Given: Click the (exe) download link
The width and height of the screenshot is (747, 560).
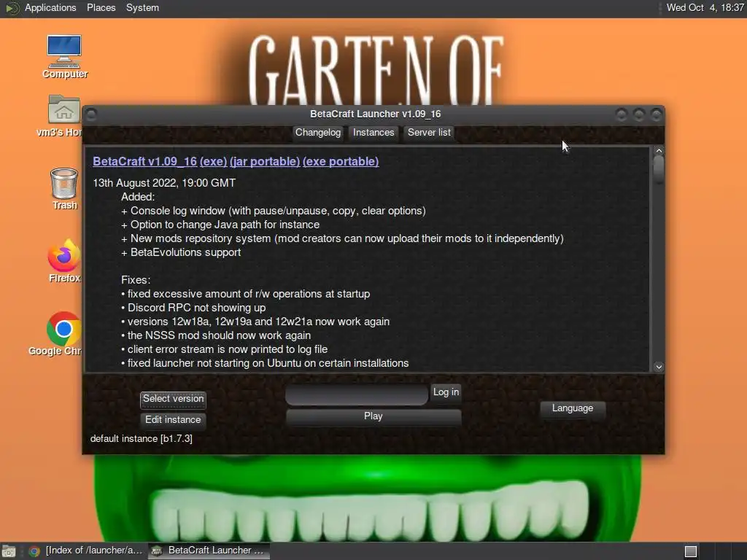Looking at the screenshot, I should pos(214,161).
